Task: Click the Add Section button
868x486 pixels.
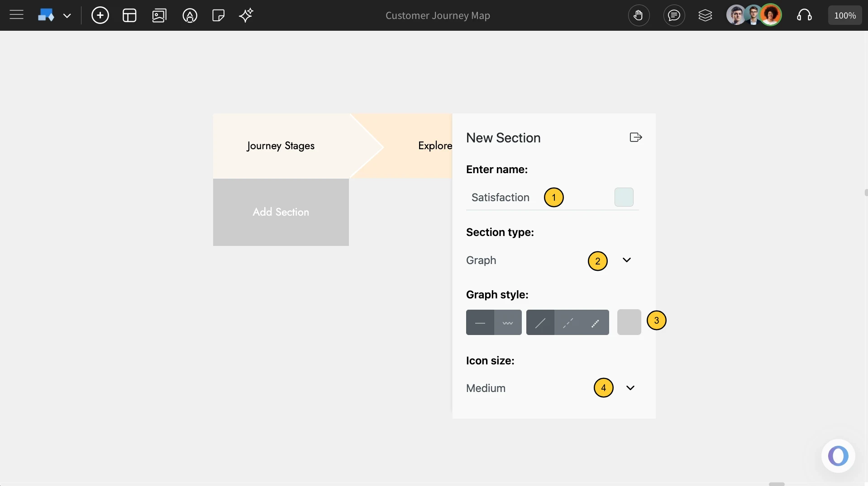Action: coord(281,212)
